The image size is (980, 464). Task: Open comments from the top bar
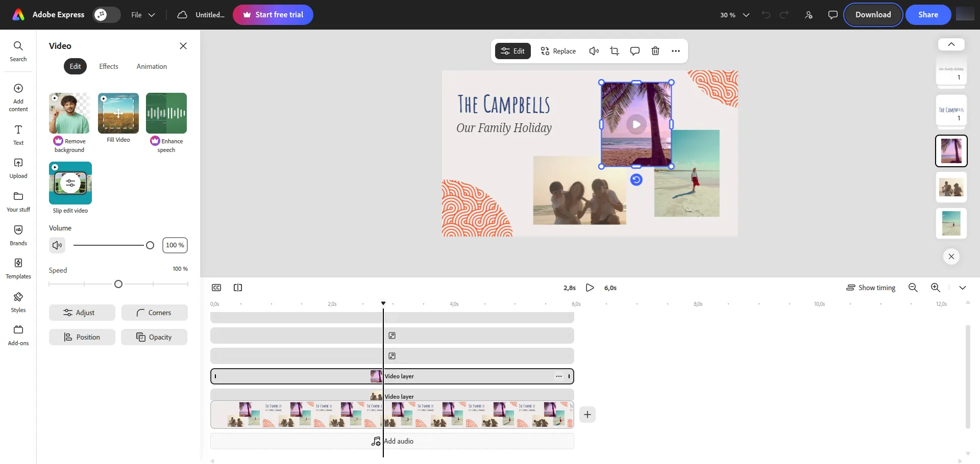coord(832,15)
